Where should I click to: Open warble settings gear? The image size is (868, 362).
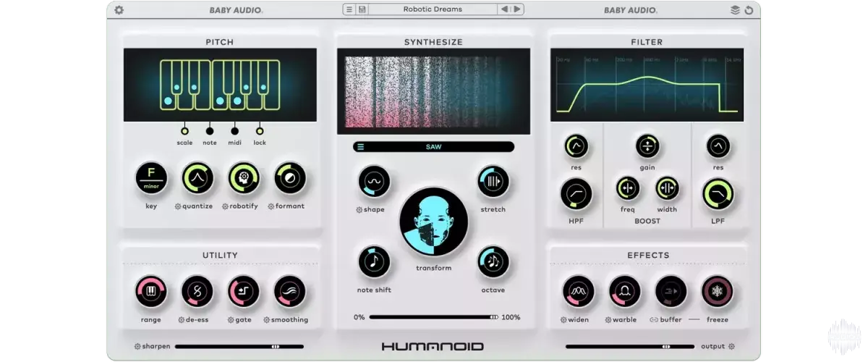click(x=608, y=320)
